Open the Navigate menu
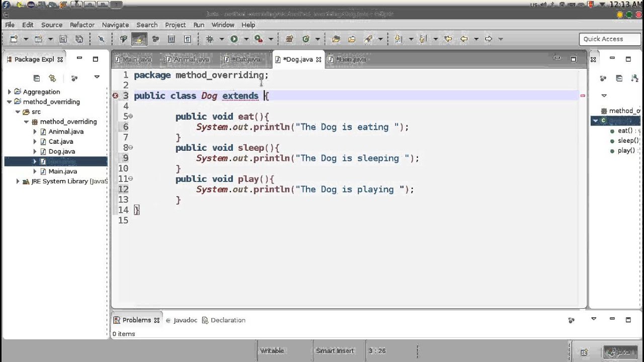644x362 pixels. coord(115,25)
